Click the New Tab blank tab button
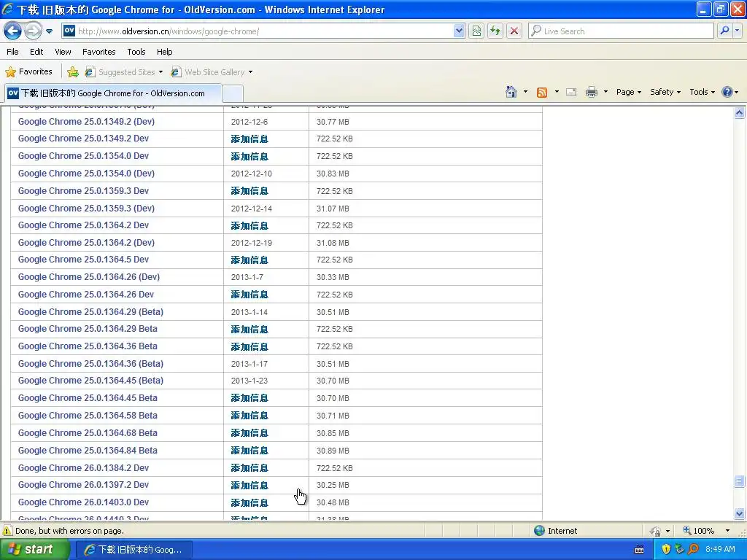 click(233, 93)
